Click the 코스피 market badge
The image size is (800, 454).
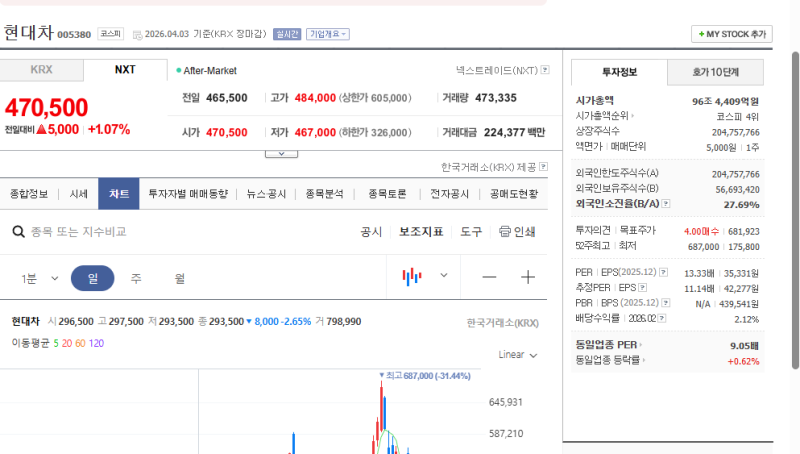(x=110, y=34)
